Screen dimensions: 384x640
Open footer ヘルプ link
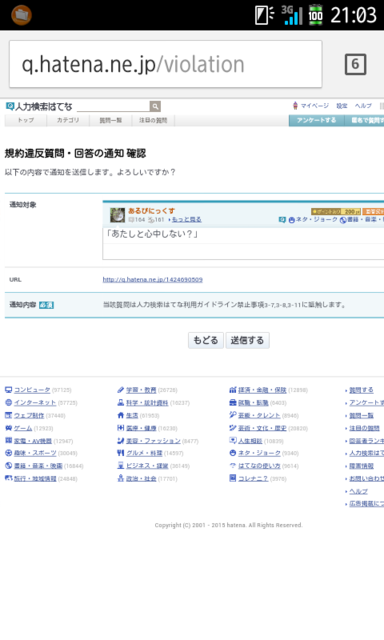pos(358,491)
